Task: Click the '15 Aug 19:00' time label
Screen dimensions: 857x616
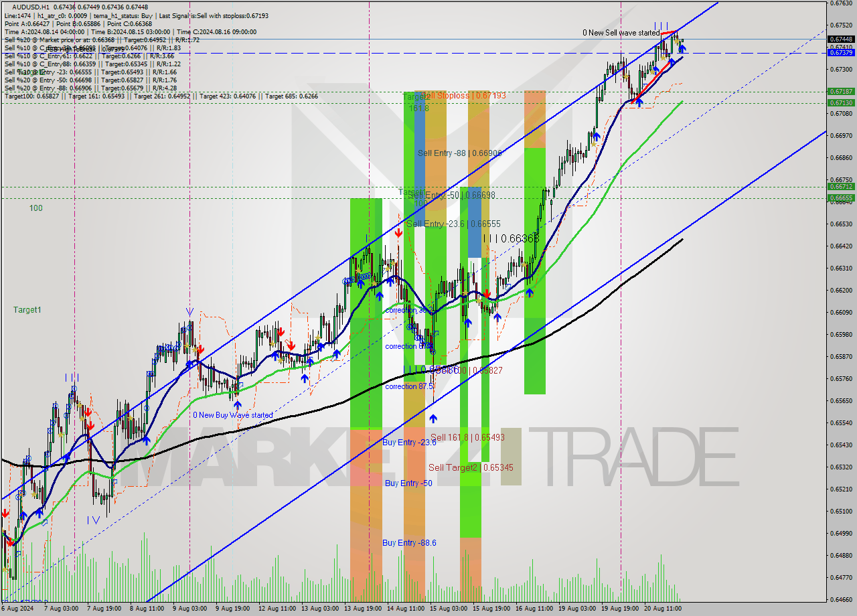Action: [x=492, y=609]
